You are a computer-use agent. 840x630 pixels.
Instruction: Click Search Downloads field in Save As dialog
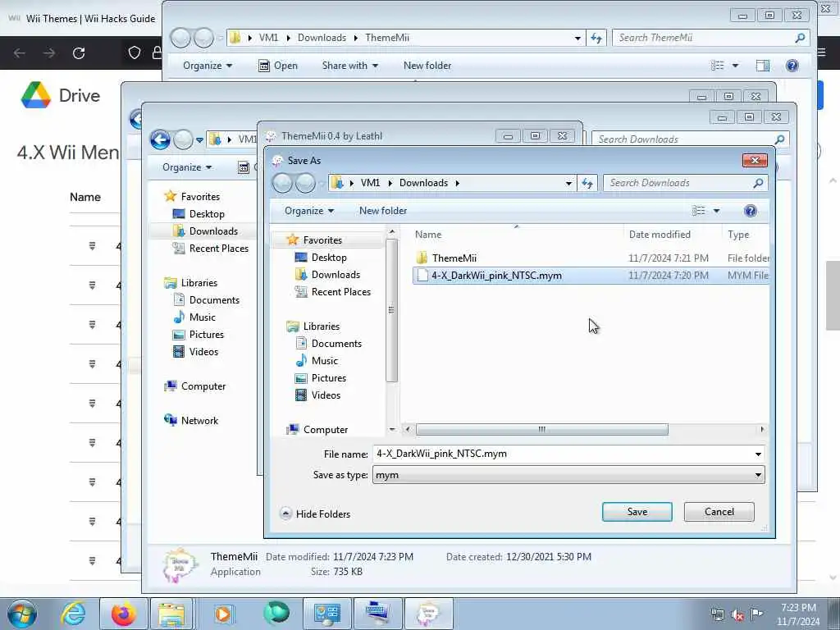685,183
